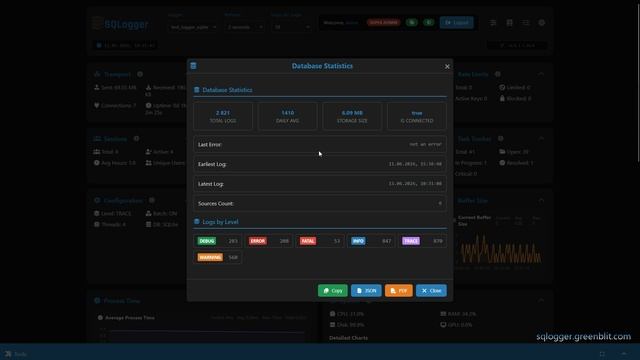Select the Is Connected stat card
Image resolution: width=640 pixels, height=360 pixels.
pos(417,116)
